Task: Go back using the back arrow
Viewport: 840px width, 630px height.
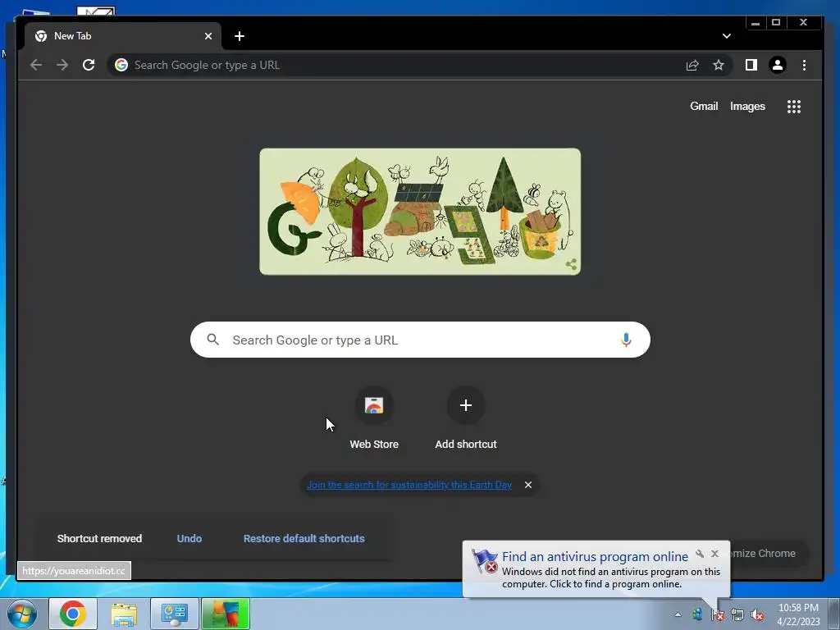Action: pyautogui.click(x=36, y=65)
